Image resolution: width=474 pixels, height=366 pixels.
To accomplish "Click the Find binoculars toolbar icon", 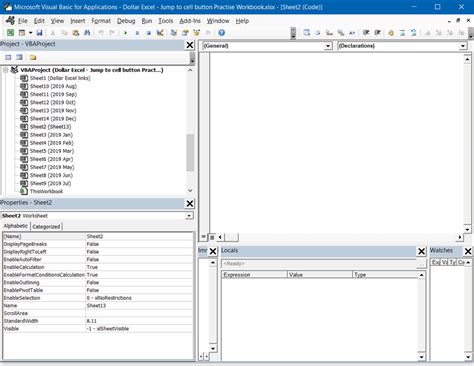I will tap(87, 33).
